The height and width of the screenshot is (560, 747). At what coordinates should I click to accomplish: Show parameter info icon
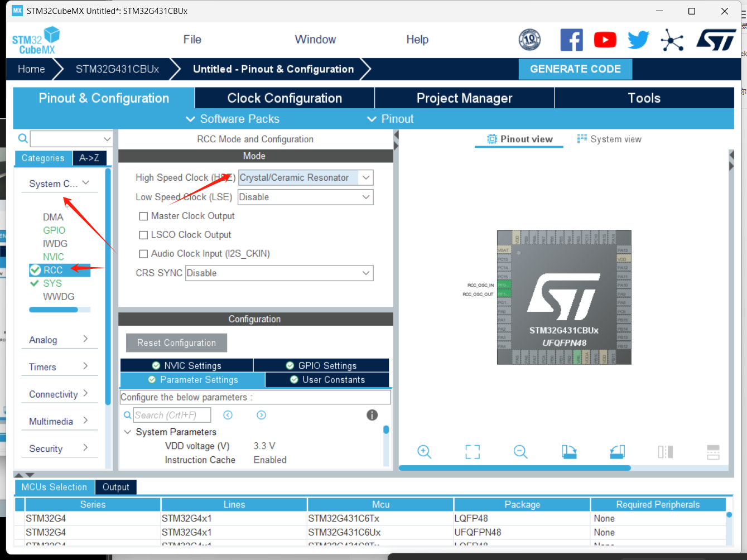pos(372,415)
